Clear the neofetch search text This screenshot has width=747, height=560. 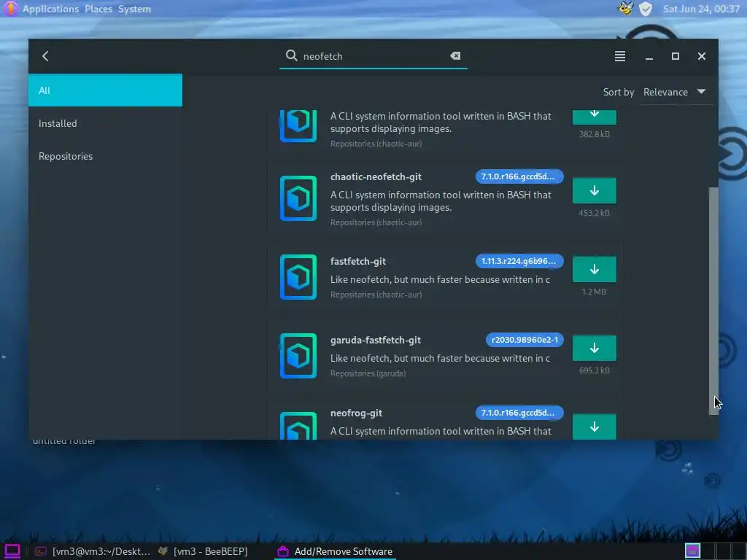coord(455,55)
